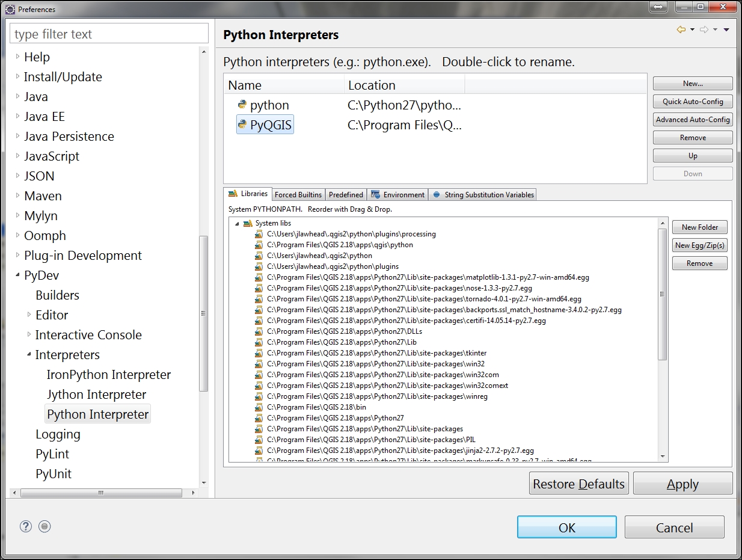Remove the selected interpreter
The image size is (742, 560).
coord(693,138)
